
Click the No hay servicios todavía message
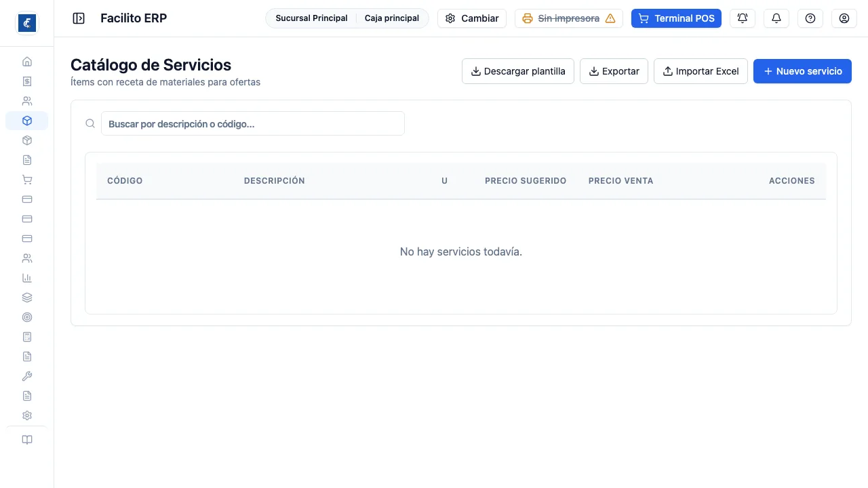coord(461,251)
